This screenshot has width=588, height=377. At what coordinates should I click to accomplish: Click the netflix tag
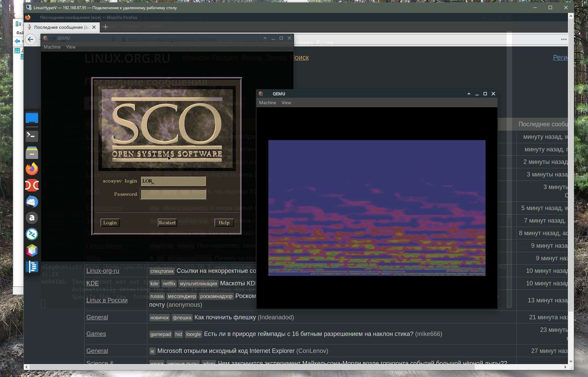pos(169,284)
